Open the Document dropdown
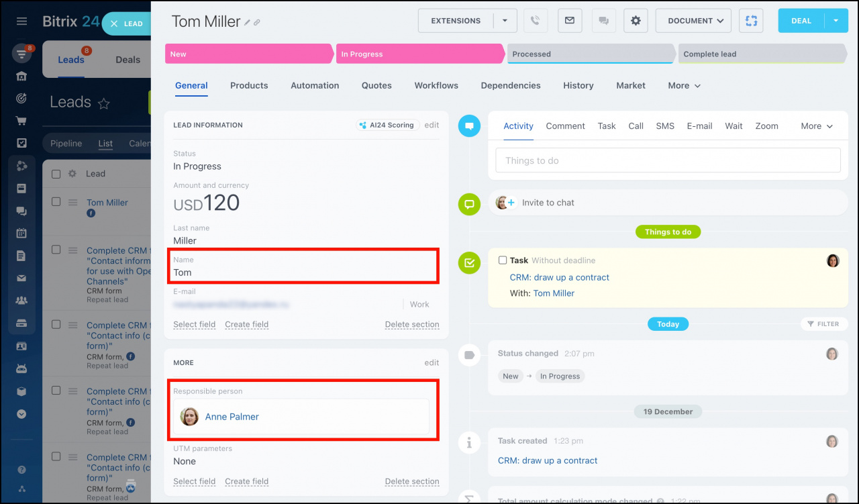The width and height of the screenshot is (859, 504). (x=693, y=21)
